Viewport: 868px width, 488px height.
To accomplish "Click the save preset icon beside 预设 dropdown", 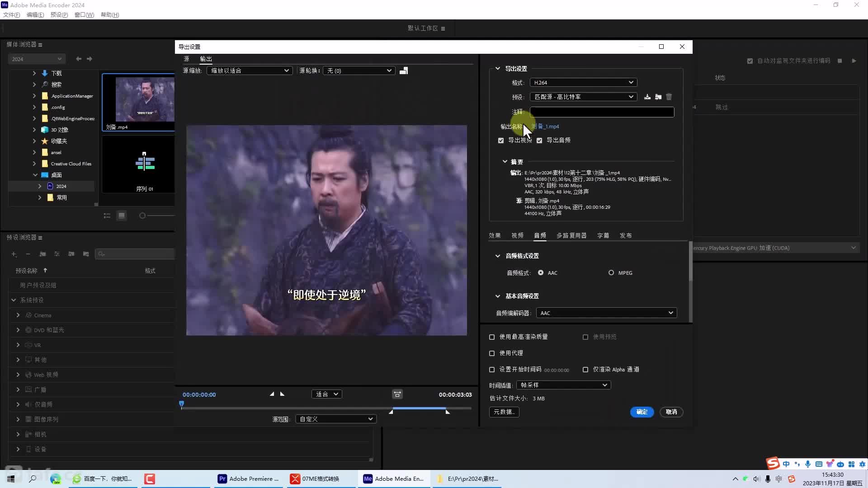I will click(x=647, y=97).
